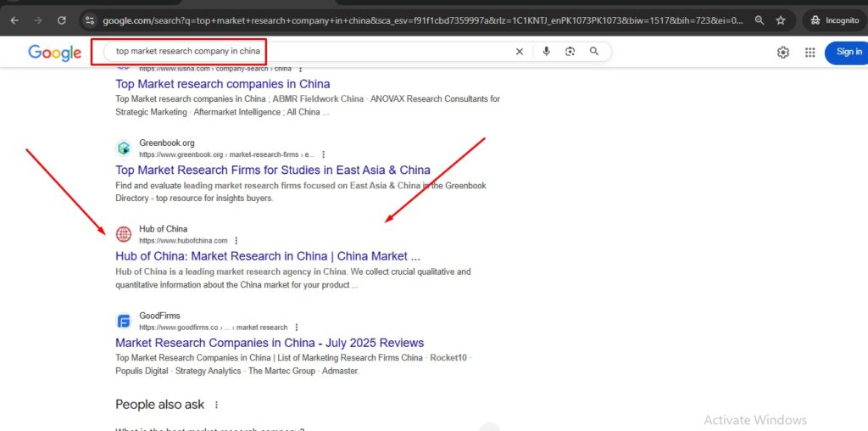Click the browser forward arrow

point(38,20)
